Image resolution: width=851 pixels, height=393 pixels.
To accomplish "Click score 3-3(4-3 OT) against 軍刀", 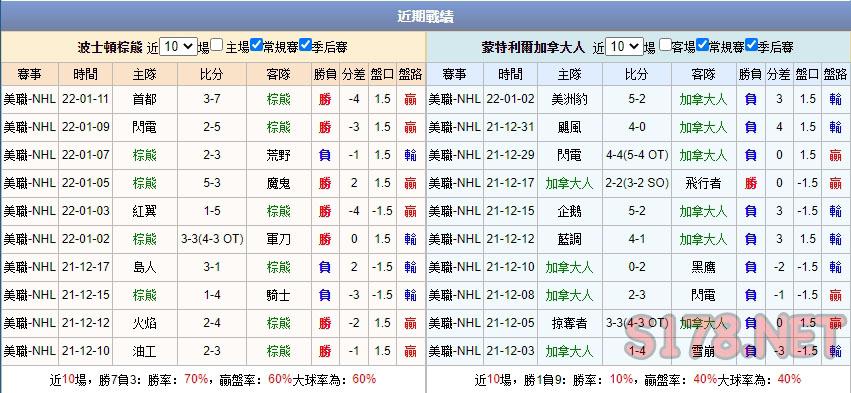I will tap(212, 239).
